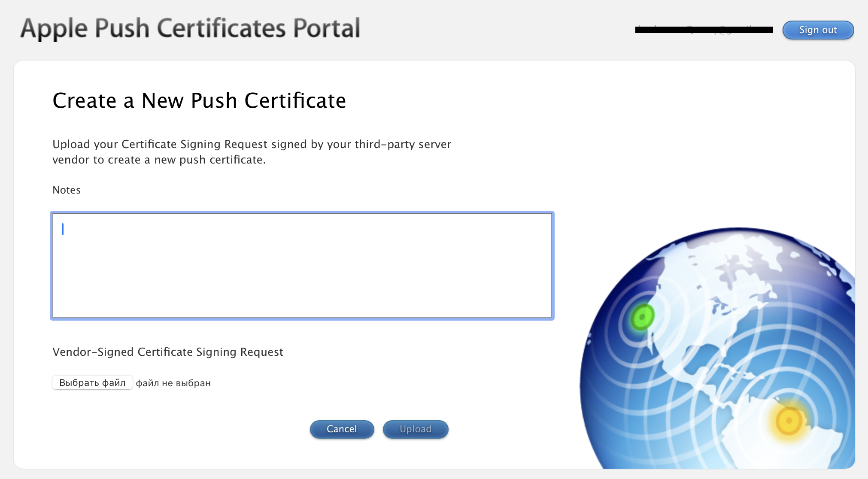Screen dimensions: 868x479
Task: Click the Vendor-Signed Certificate Signing Request label
Action: (168, 352)
